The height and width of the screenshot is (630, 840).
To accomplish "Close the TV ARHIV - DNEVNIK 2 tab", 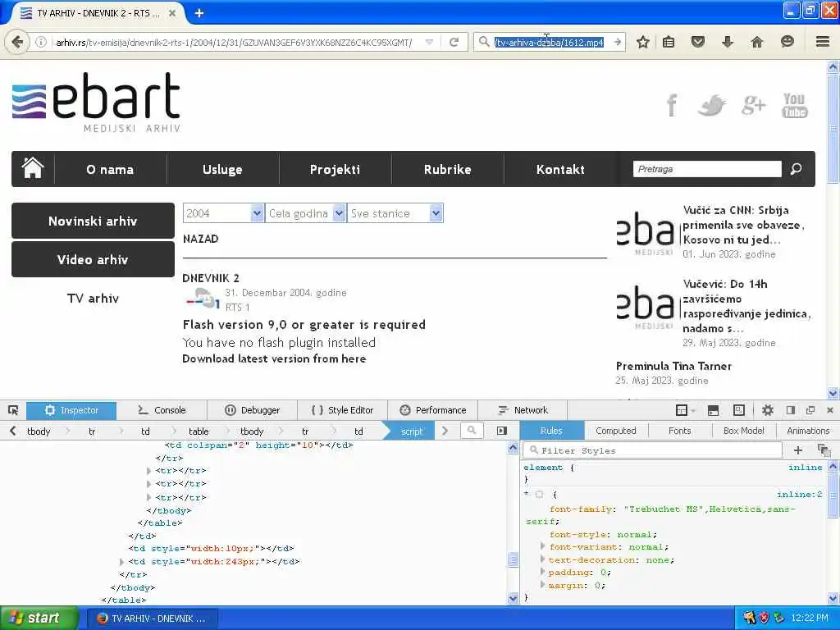I will 172,13.
